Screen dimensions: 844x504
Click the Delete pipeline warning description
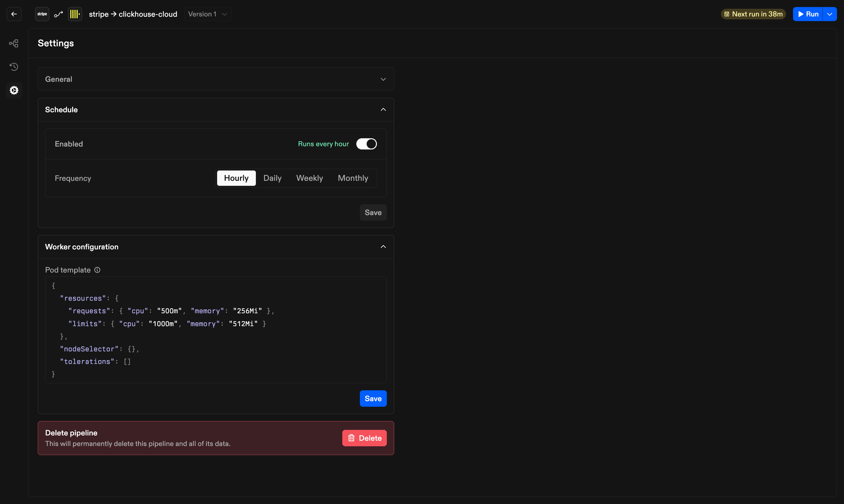(137, 444)
